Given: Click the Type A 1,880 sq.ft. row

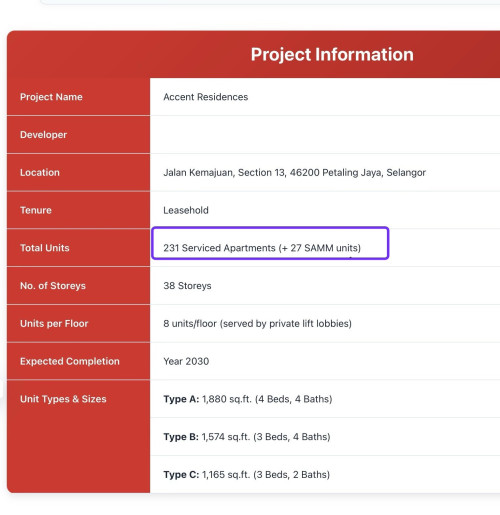Looking at the screenshot, I should (325, 399).
